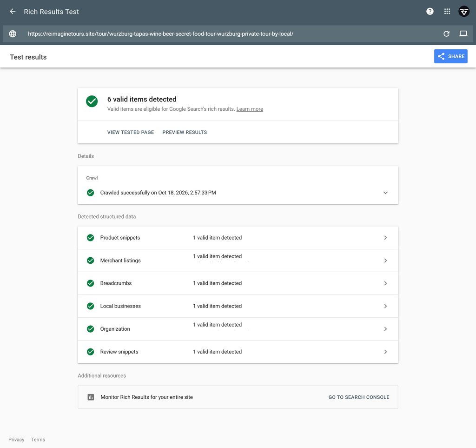Viewport: 476px width, 448px height.
Task: Click the green check by Crawled successfully
Action: pyautogui.click(x=91, y=193)
